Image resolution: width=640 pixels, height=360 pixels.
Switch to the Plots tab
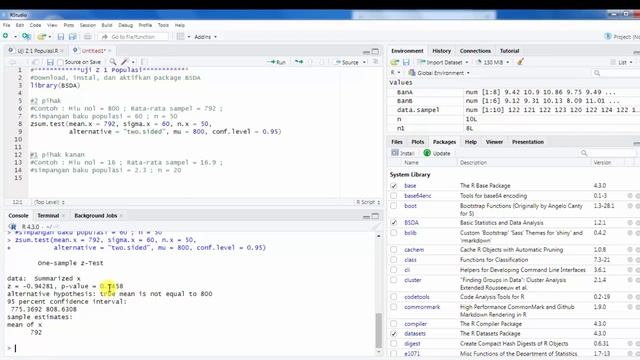(418, 142)
